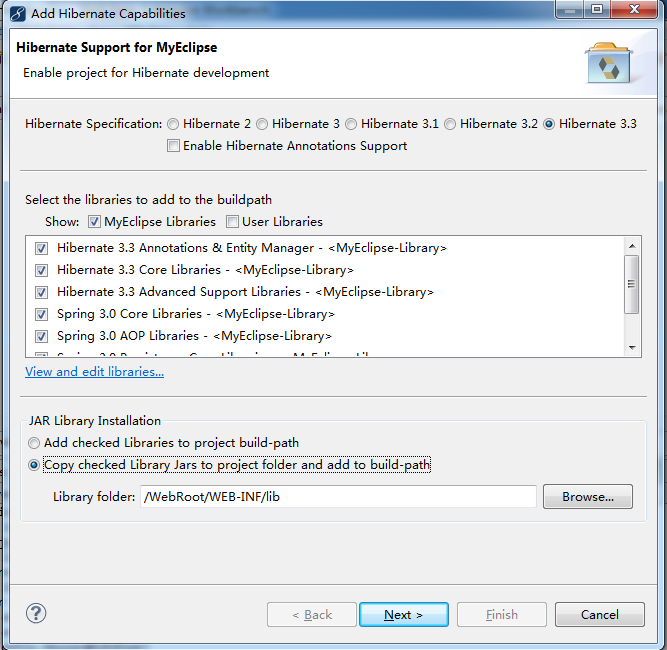Toggle MyEclipse Libraries show checkbox
This screenshot has width=667, height=650.
pyautogui.click(x=94, y=222)
